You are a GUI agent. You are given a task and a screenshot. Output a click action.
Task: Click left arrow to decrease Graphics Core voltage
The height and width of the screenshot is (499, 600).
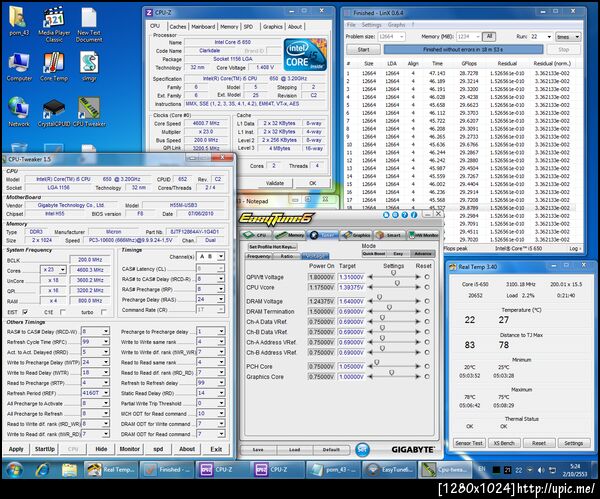point(370,377)
